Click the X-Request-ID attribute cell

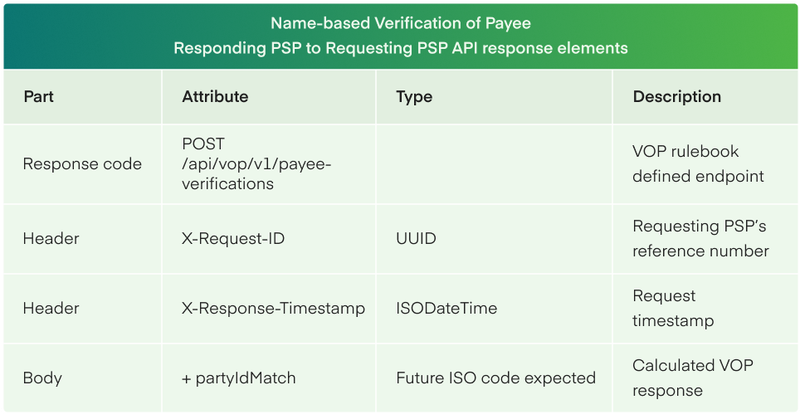269,239
